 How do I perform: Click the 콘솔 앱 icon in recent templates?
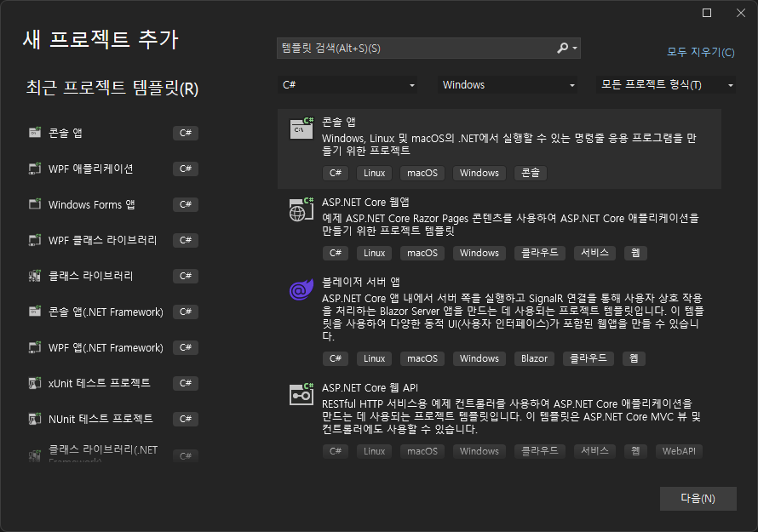point(35,133)
